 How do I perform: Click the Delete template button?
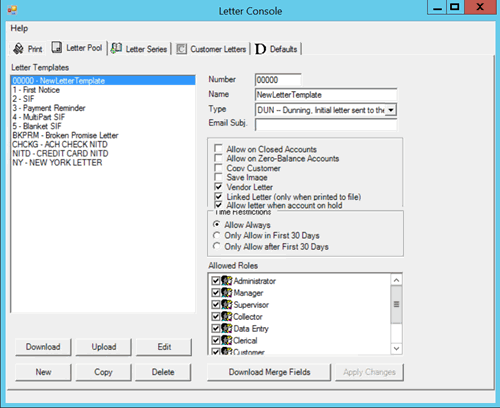pyautogui.click(x=163, y=372)
